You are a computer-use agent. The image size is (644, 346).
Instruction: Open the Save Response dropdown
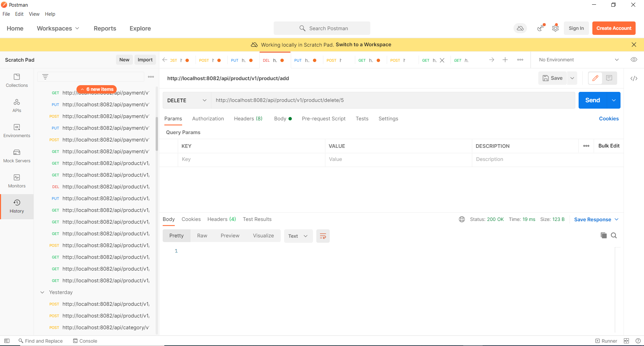(x=596, y=219)
